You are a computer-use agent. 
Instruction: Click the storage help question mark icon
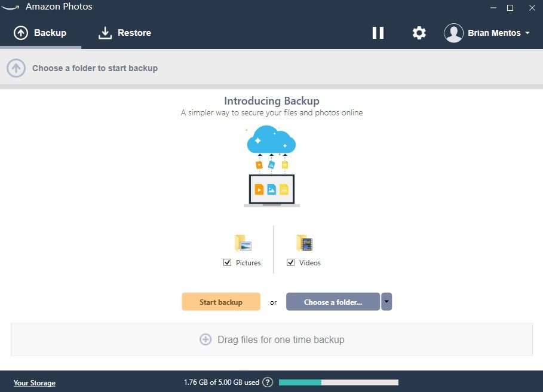[268, 382]
